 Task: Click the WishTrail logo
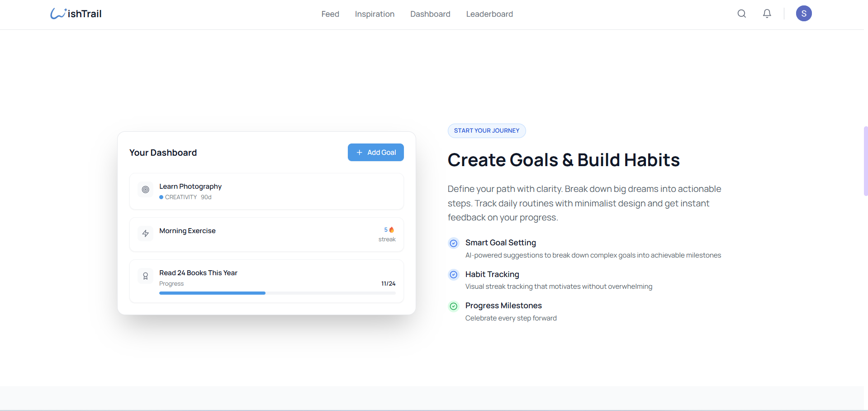coord(76,13)
